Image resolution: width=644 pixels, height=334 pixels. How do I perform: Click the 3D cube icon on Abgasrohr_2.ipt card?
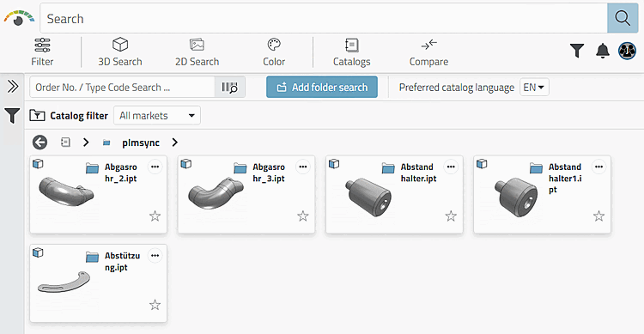click(38, 164)
